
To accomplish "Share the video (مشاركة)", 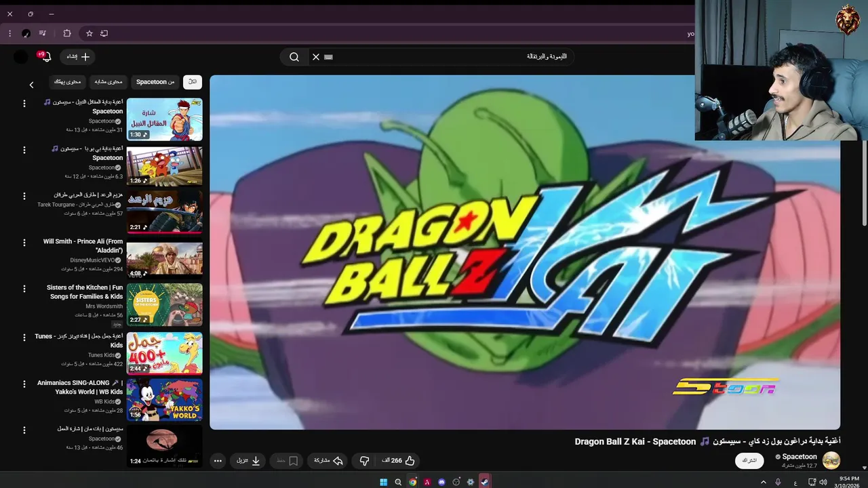I will pyautogui.click(x=328, y=461).
